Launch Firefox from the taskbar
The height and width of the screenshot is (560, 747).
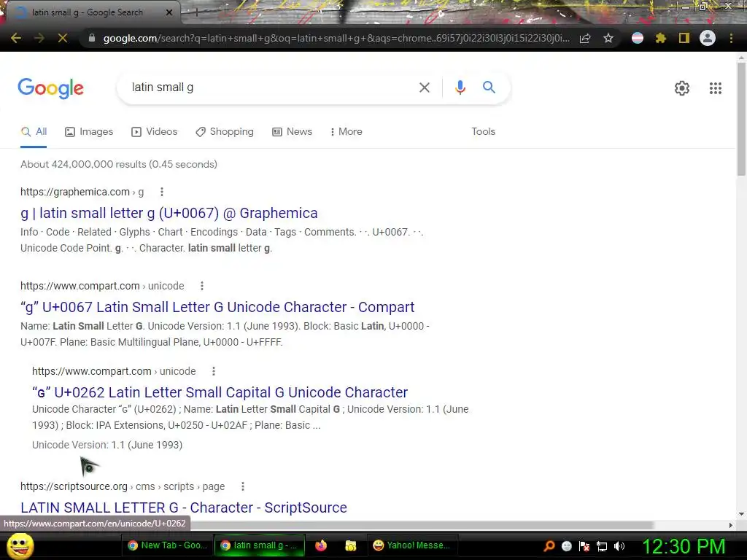[321, 545]
